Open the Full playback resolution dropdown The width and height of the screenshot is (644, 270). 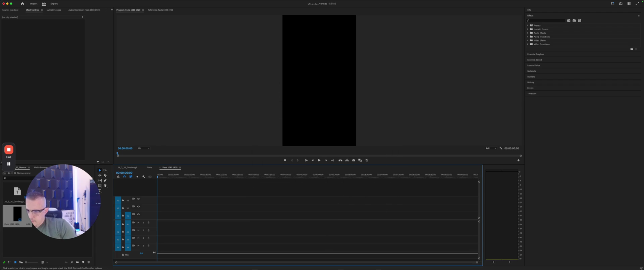[491, 148]
